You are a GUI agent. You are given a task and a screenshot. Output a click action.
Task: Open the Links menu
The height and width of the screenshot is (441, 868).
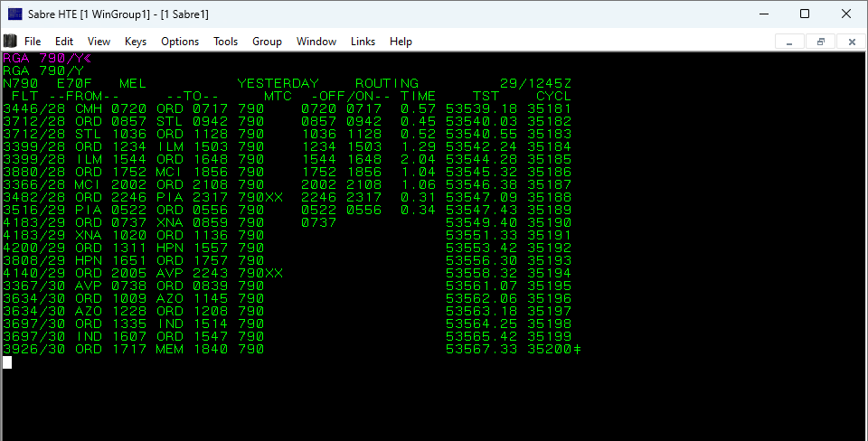tap(363, 42)
